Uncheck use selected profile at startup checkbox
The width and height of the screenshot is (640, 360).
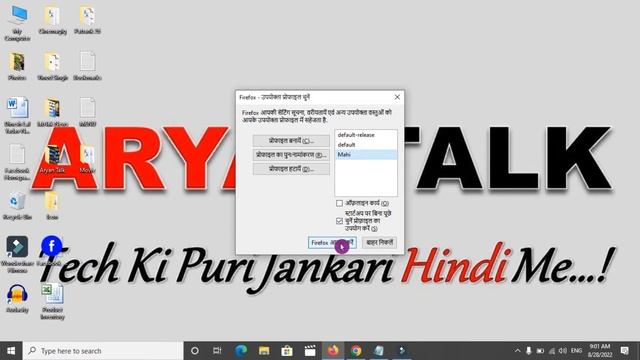pyautogui.click(x=339, y=221)
